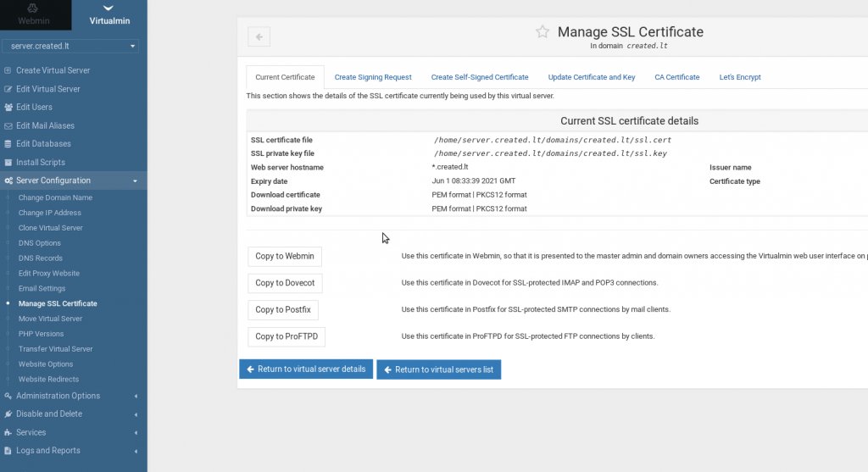Click Copy to Dovecot button
Image resolution: width=868 pixels, height=472 pixels.
coord(285,283)
